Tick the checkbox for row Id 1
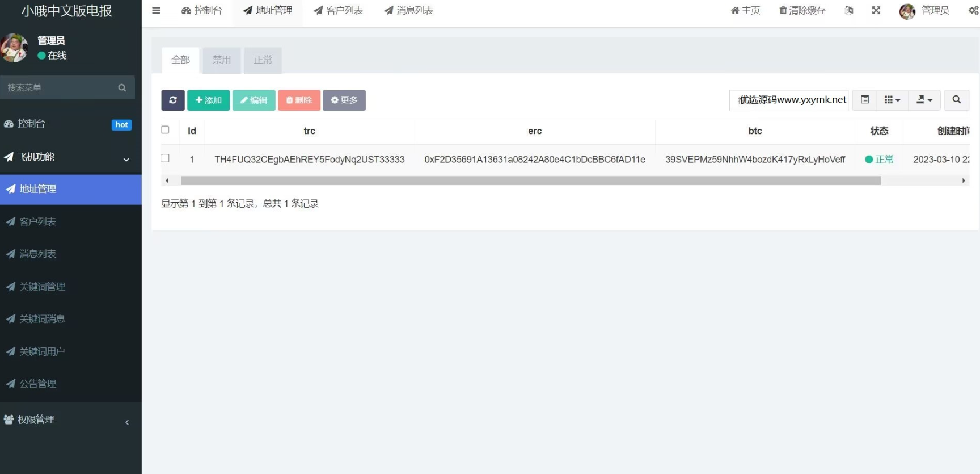Screen dimensions: 980x474 click(165, 158)
